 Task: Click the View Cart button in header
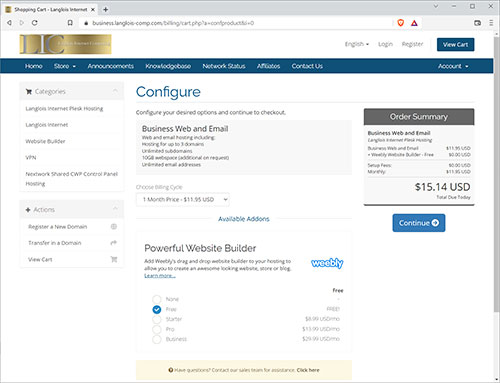455,44
